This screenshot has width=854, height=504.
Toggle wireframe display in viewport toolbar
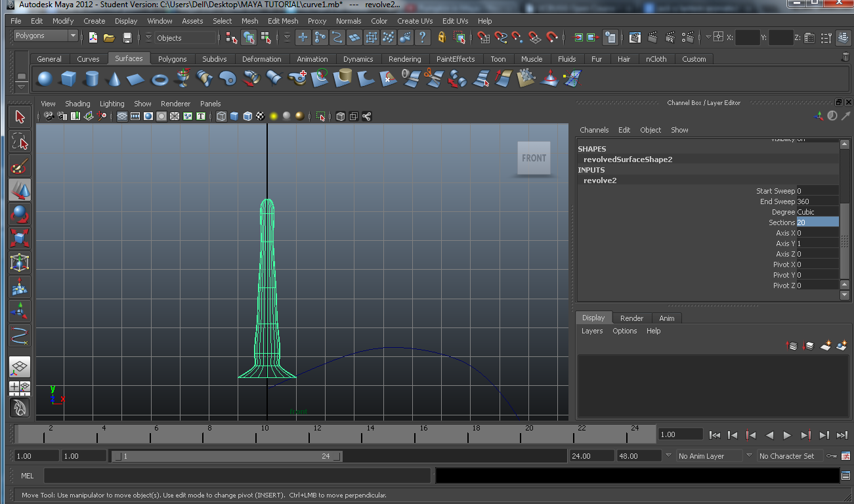point(221,116)
